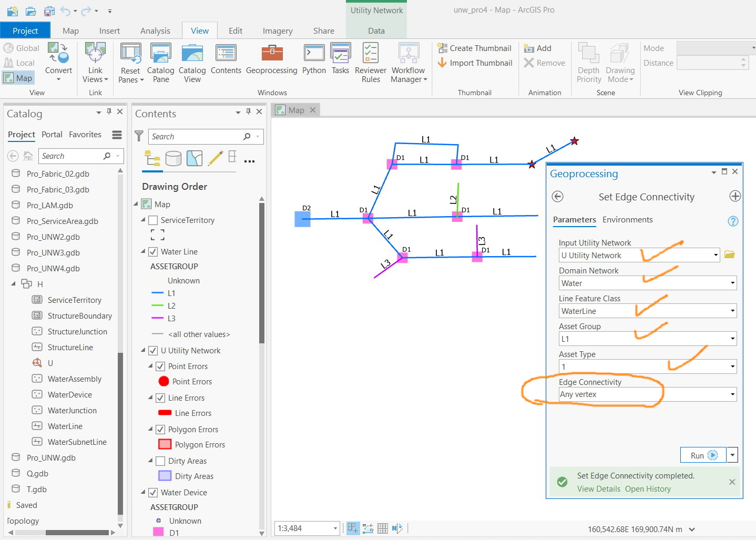Click the geoprocessing back arrow button
Screen dimensions: 756x540
point(558,197)
